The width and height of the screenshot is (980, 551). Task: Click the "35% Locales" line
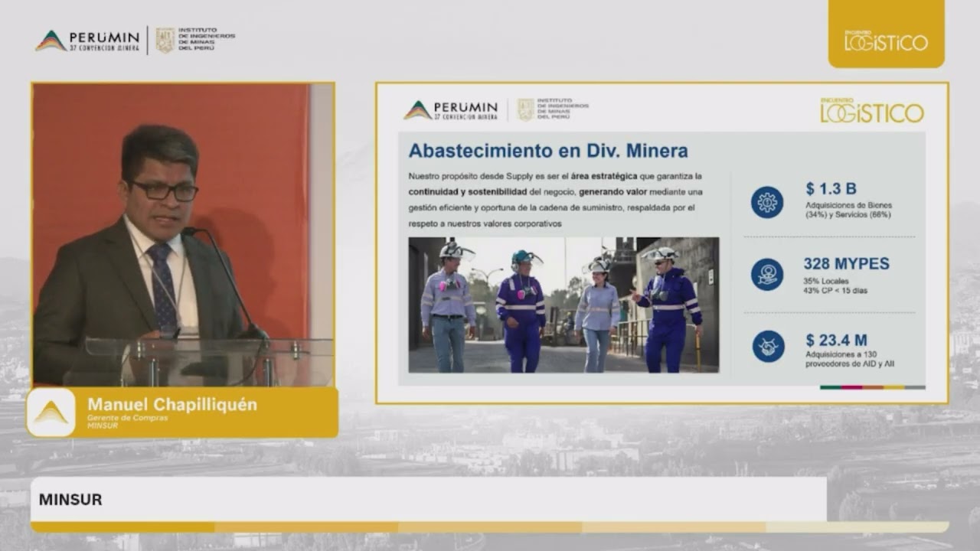[827, 281]
